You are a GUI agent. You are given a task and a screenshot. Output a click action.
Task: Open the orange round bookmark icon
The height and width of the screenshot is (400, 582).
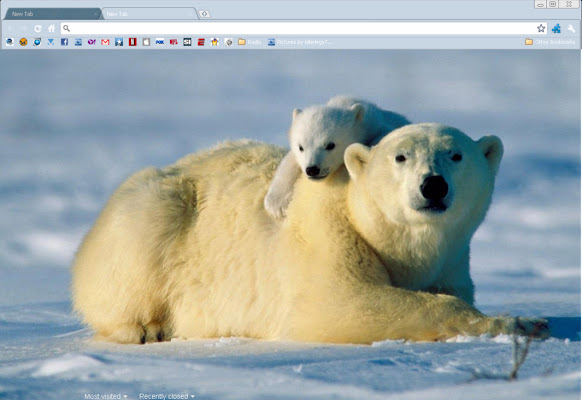tap(23, 42)
